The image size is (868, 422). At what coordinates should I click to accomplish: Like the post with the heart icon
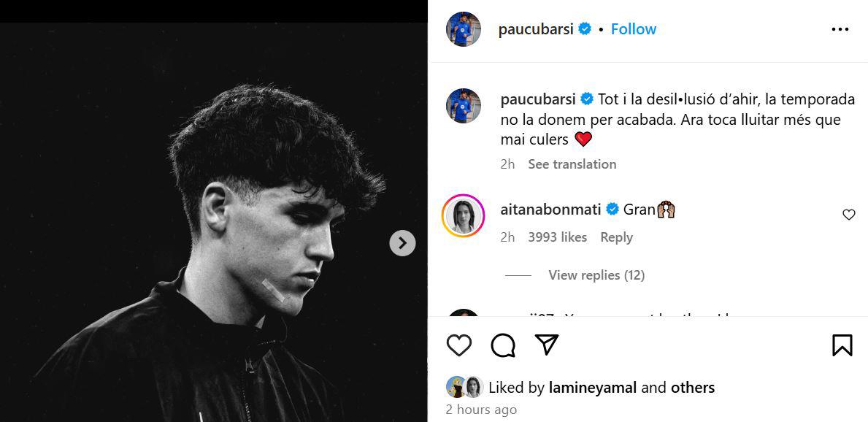pos(458,345)
